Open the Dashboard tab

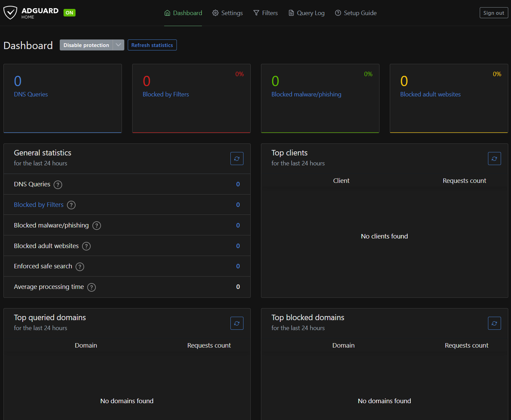coord(183,13)
